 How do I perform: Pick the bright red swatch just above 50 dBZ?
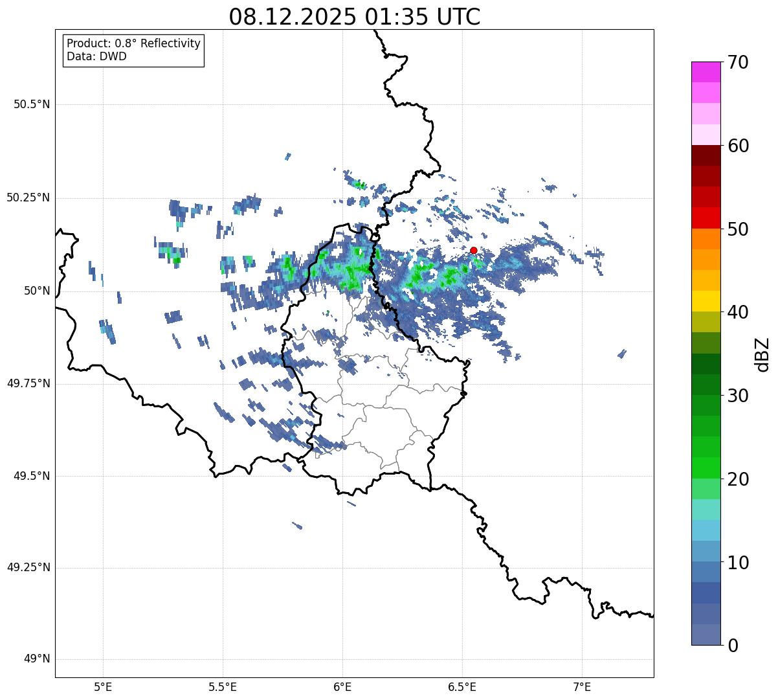click(706, 218)
